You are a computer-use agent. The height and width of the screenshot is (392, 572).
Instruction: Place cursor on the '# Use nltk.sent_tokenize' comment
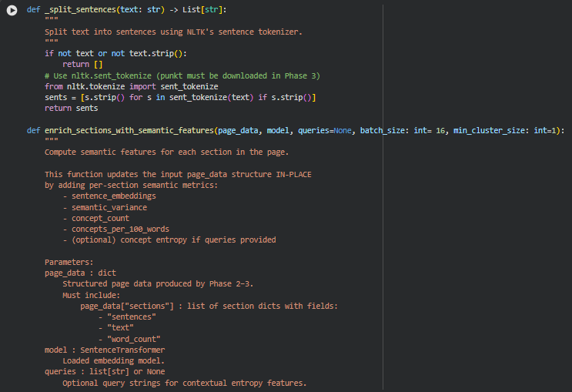pos(182,75)
